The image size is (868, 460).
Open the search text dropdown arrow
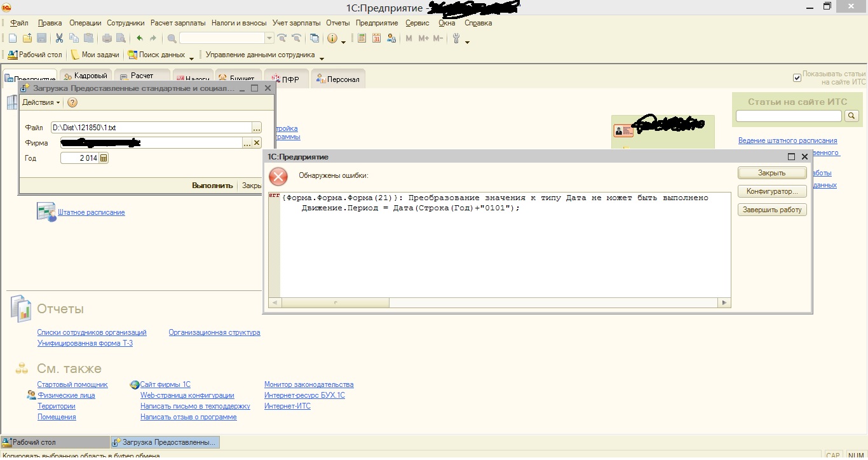[x=269, y=39]
